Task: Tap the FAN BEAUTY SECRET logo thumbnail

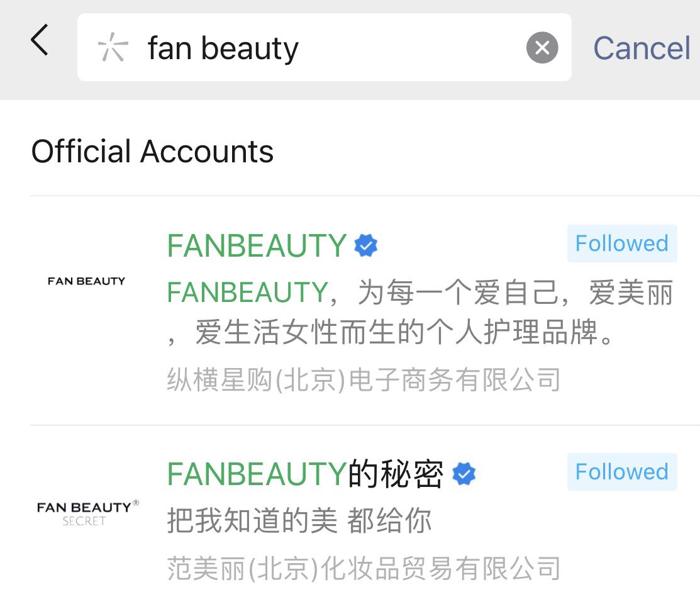Action: pos(88,513)
